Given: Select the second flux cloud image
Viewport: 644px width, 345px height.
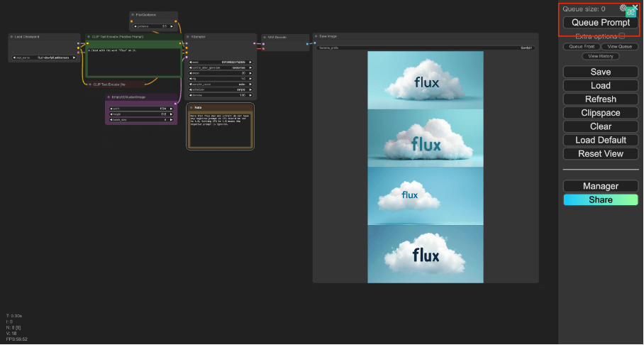Looking at the screenshot, I should coord(425,138).
